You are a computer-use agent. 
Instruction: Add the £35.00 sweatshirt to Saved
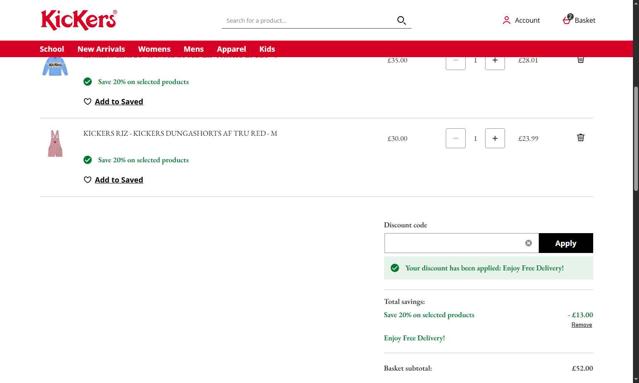point(119,101)
